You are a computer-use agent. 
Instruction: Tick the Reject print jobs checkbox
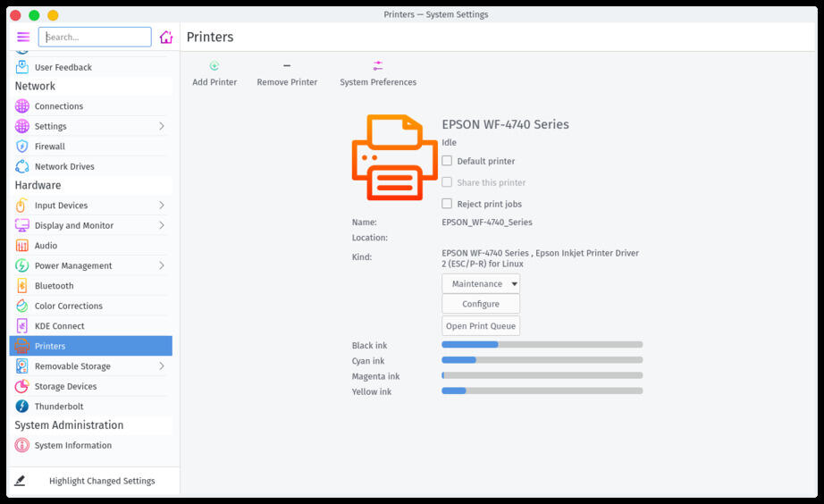[x=447, y=204]
